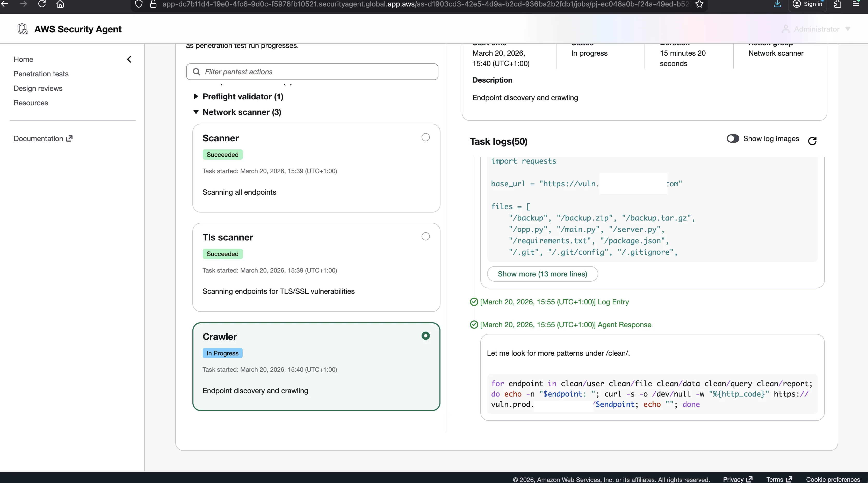Click the browser back arrow
This screenshot has height=483, width=868.
point(5,4)
